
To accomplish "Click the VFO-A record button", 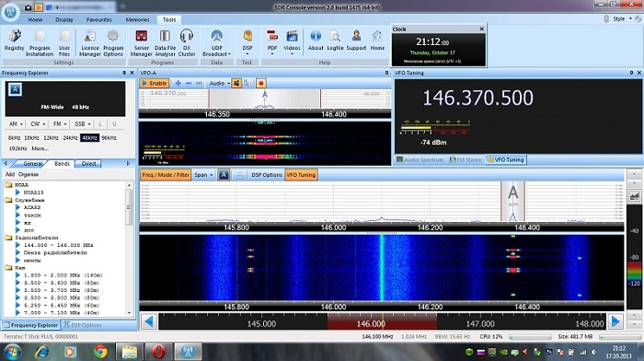I will click(x=260, y=83).
